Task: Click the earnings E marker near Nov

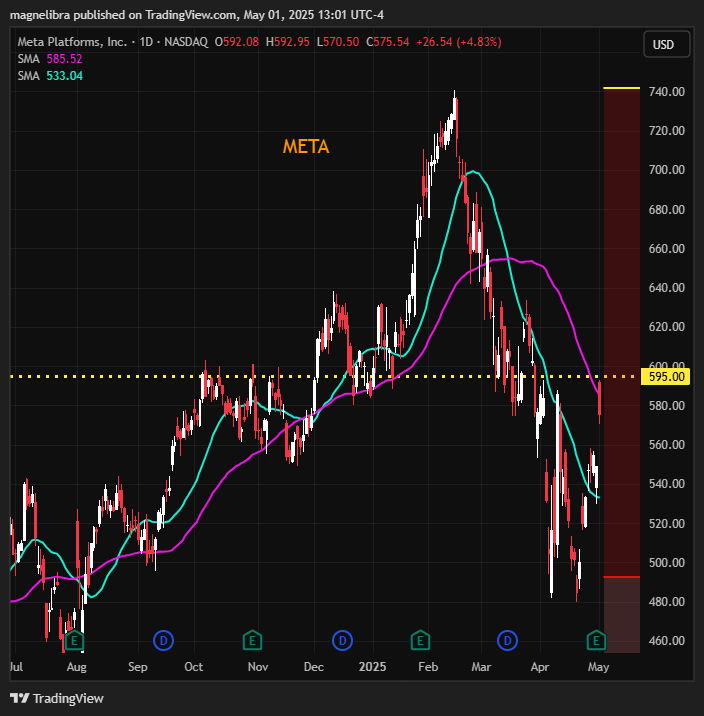Action: [x=252, y=641]
